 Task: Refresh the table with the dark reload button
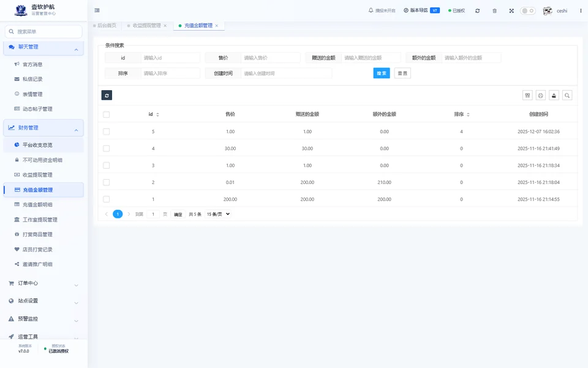107,96
